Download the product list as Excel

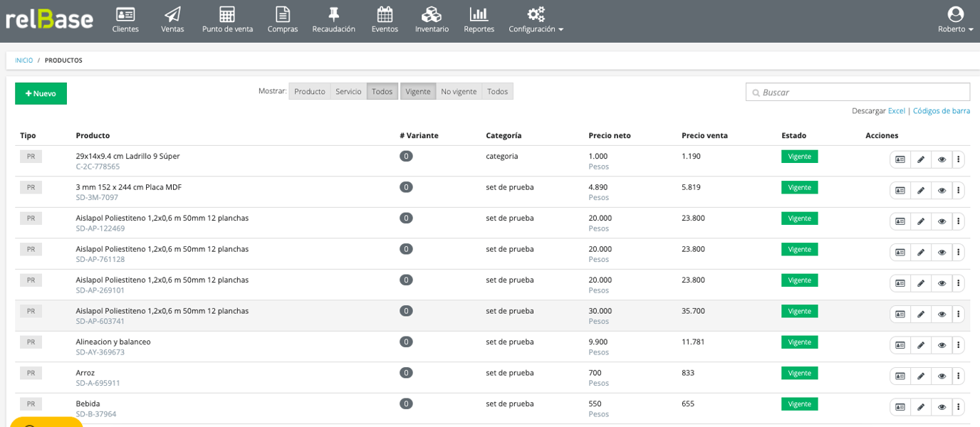896,111
